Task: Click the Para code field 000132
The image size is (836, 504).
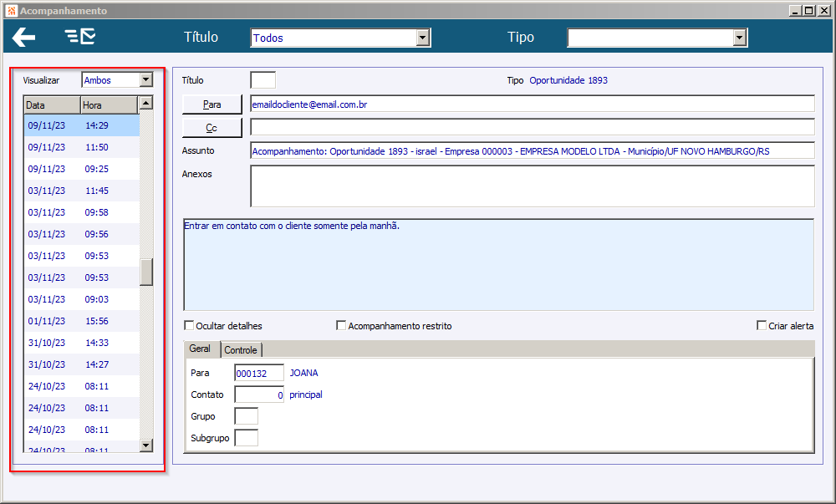Action: tap(259, 373)
